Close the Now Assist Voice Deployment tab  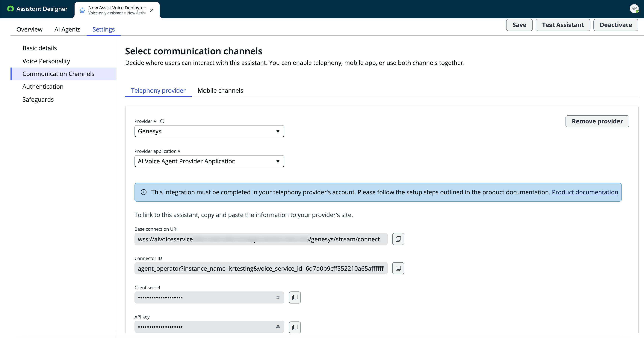tap(152, 10)
